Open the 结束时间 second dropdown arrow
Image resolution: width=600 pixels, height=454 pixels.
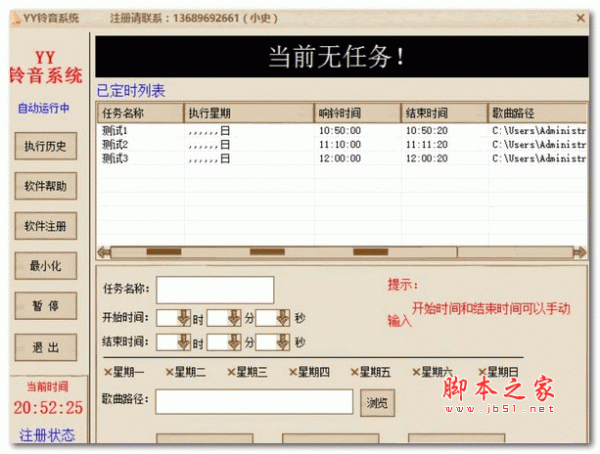283,342
